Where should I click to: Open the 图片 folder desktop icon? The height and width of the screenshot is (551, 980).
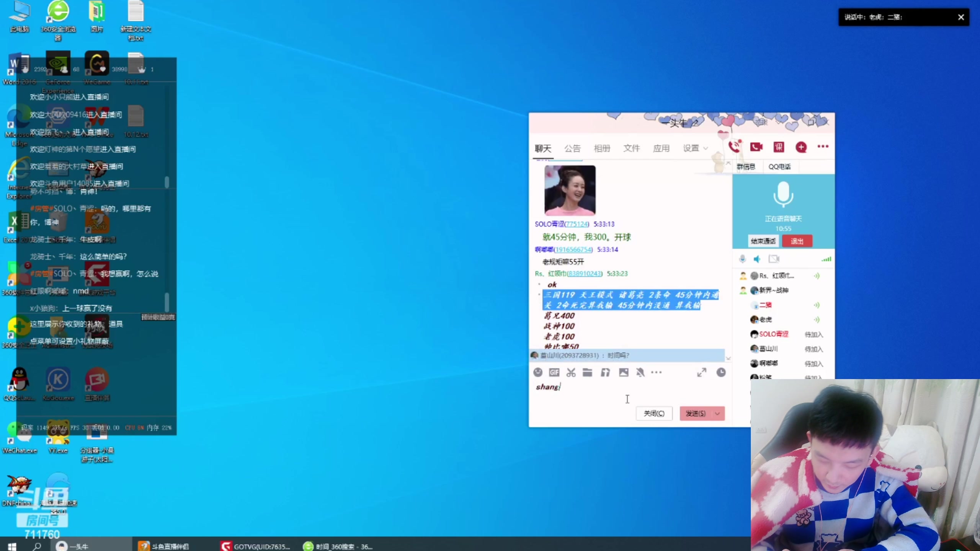pos(97,17)
